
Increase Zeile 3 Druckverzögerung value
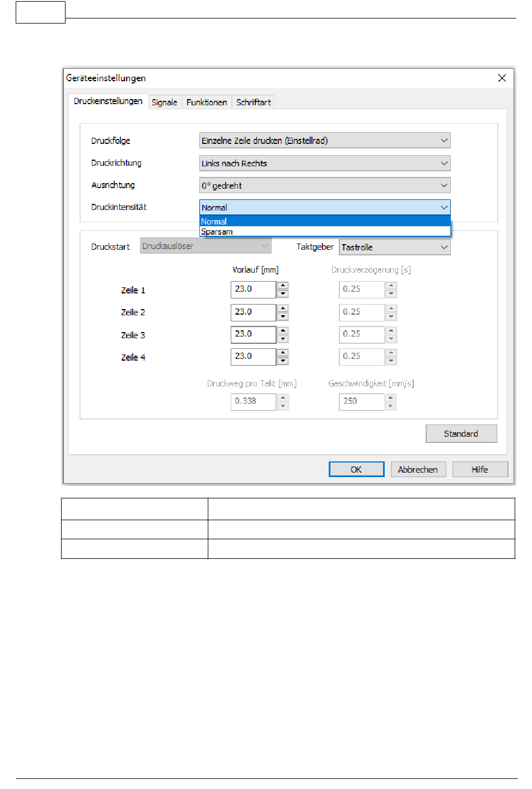coord(391,330)
